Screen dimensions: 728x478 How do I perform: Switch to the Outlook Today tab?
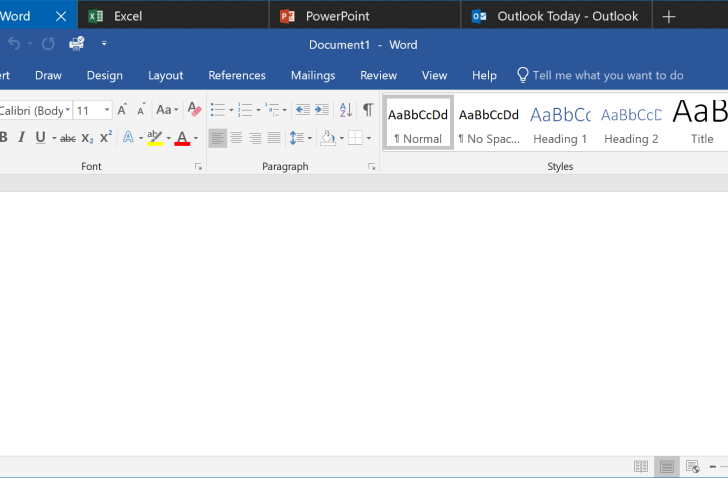click(556, 16)
